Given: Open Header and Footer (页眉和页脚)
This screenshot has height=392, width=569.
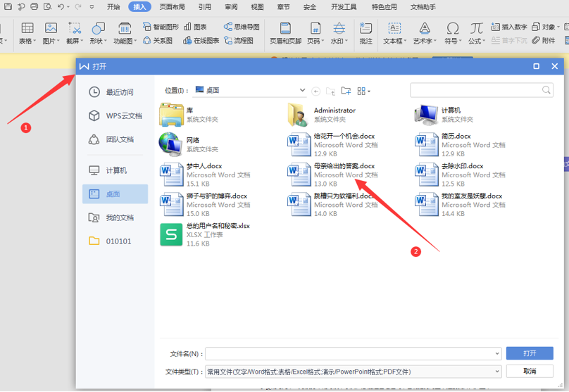Looking at the screenshot, I should (x=286, y=32).
